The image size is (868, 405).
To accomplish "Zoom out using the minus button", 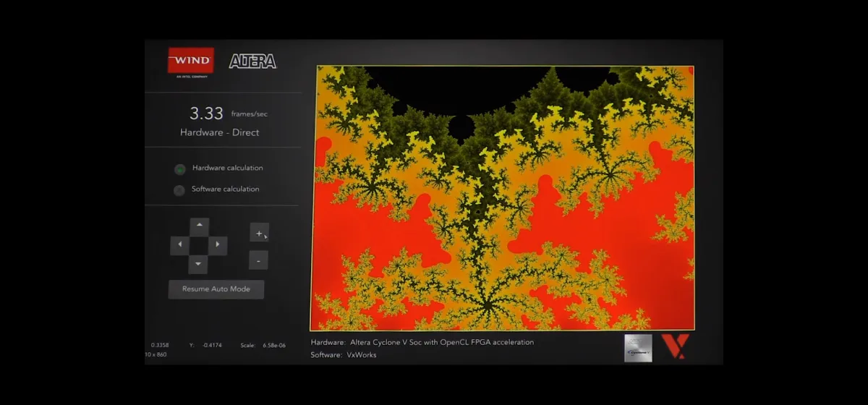I will coord(259,260).
